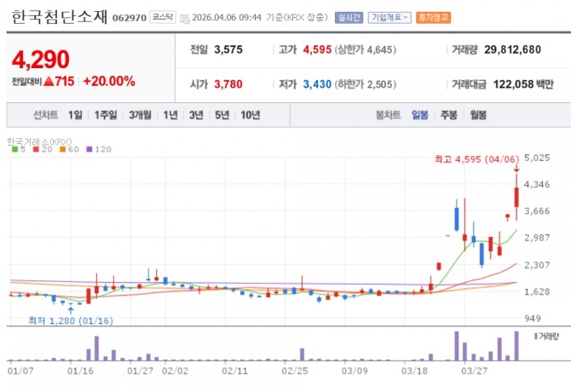Image resolution: width=571 pixels, height=392 pixels.
Task: Click the 5,025 price axis label
Action: point(537,158)
